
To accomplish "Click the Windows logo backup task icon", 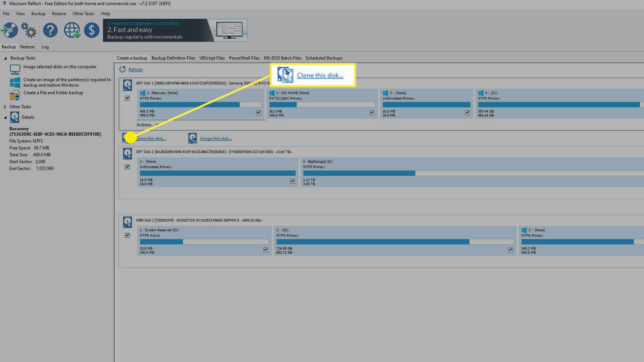I will (15, 82).
